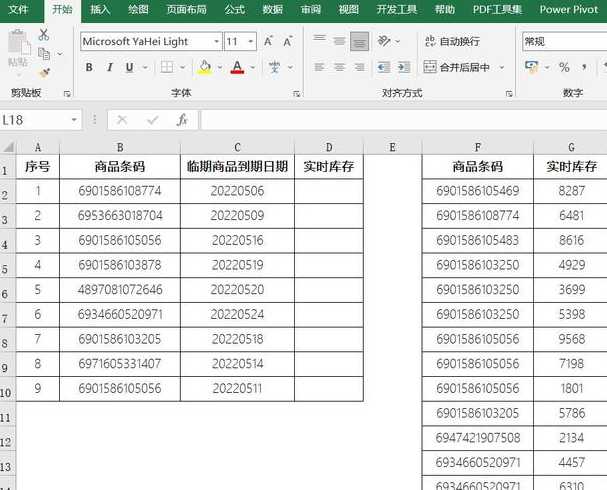Open the 常规 number format dropdown
The height and width of the screenshot is (490, 607).
click(x=564, y=41)
